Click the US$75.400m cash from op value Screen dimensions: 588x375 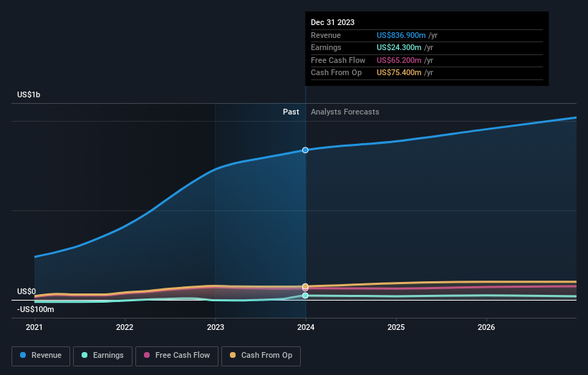[x=399, y=73]
